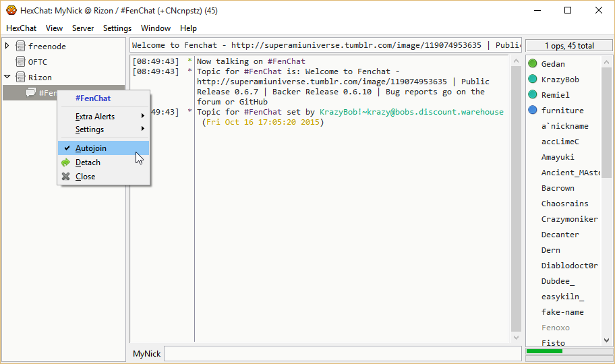The image size is (615, 364).
Task: Click furniture's blue status dot
Action: pyautogui.click(x=532, y=111)
